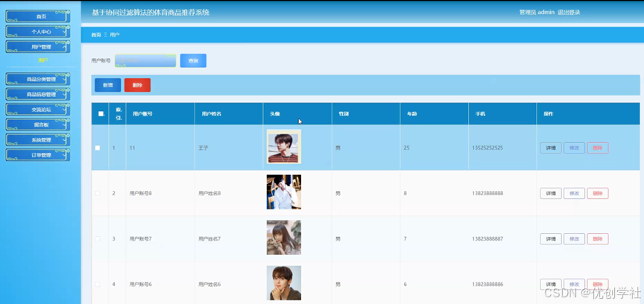Select phone number 13525252525
644x304 pixels.
(x=487, y=148)
